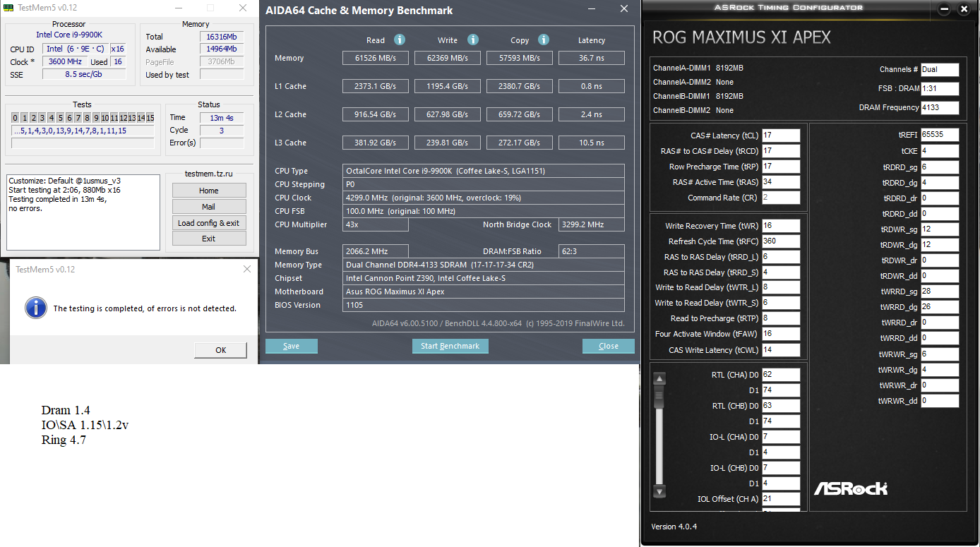Click the Channels # field showing Dual
980x547 pixels.
940,70
